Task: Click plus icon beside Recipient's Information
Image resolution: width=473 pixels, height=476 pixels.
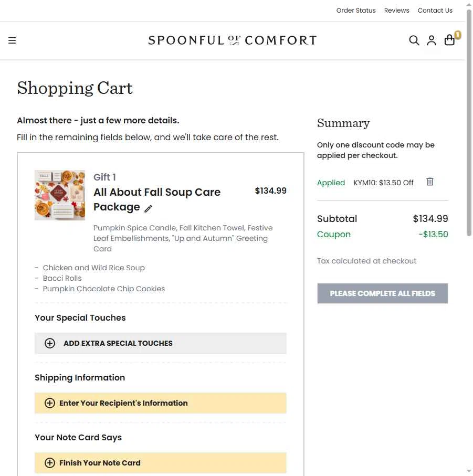Action: pyautogui.click(x=50, y=403)
